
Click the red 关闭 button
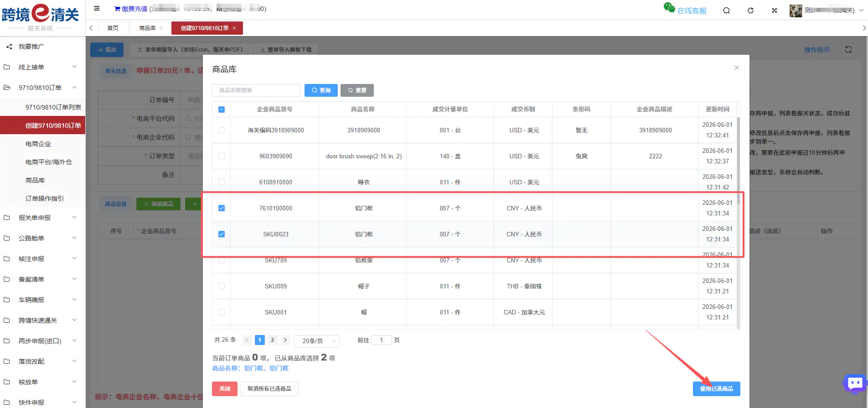coord(225,389)
